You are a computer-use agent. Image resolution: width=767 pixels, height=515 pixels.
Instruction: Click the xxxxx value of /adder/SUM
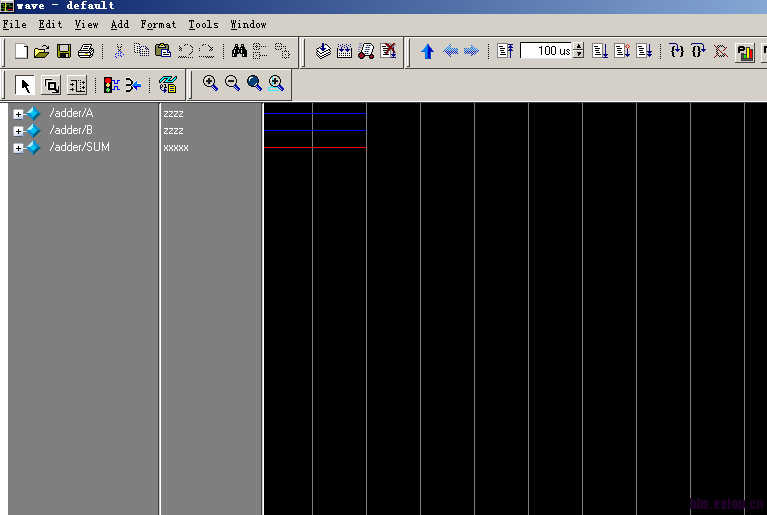coord(176,148)
